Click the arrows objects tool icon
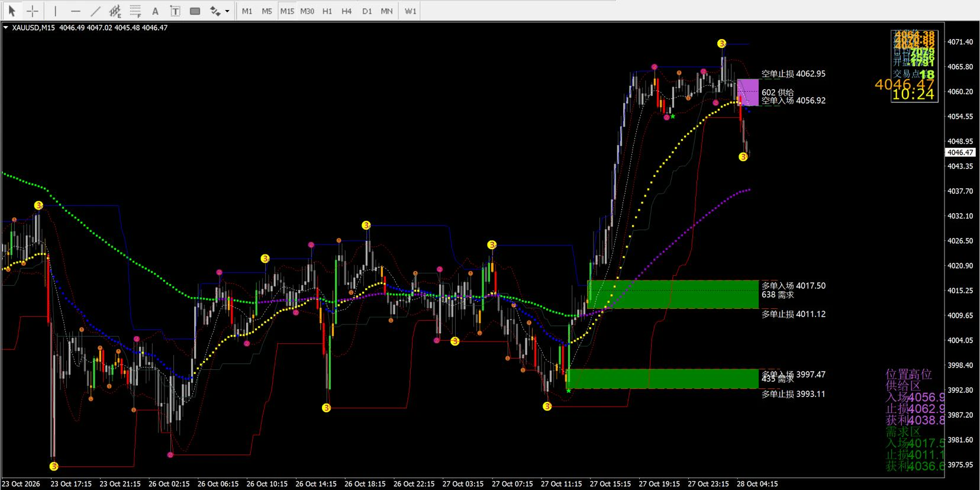The image size is (980, 490). click(x=215, y=11)
